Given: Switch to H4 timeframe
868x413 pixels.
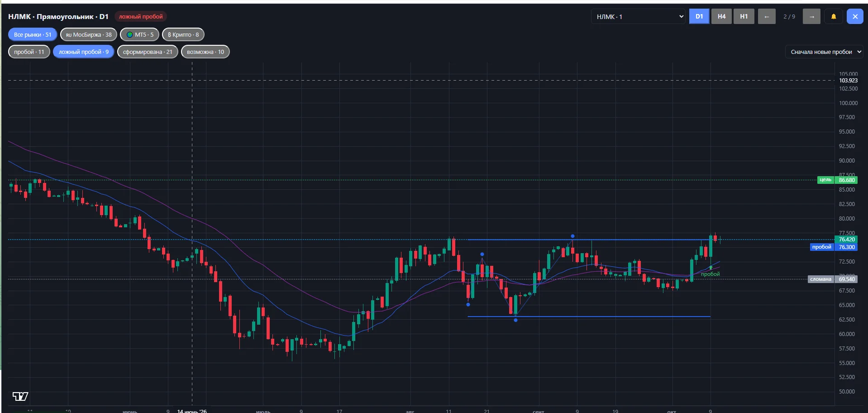Looking at the screenshot, I should (721, 16).
